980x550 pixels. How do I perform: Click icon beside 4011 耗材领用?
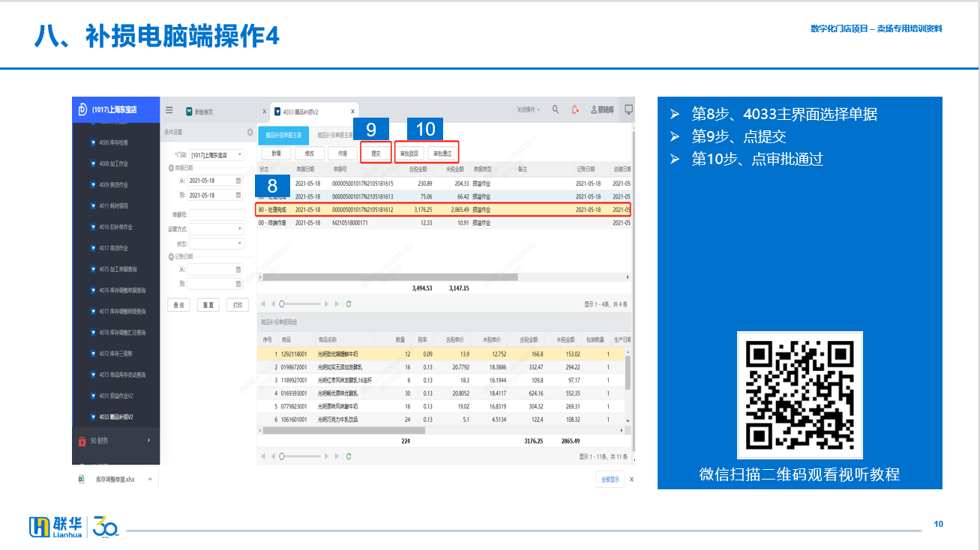[x=93, y=205]
